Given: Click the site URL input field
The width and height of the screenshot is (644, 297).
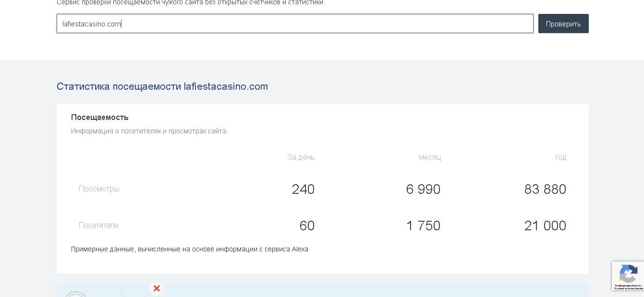Looking at the screenshot, I should [294, 24].
